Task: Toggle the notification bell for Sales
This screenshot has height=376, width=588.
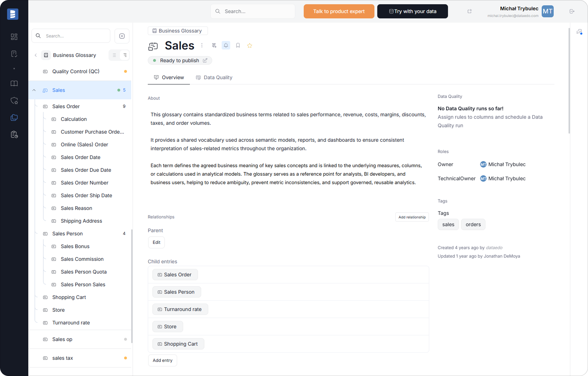Action: click(226, 45)
